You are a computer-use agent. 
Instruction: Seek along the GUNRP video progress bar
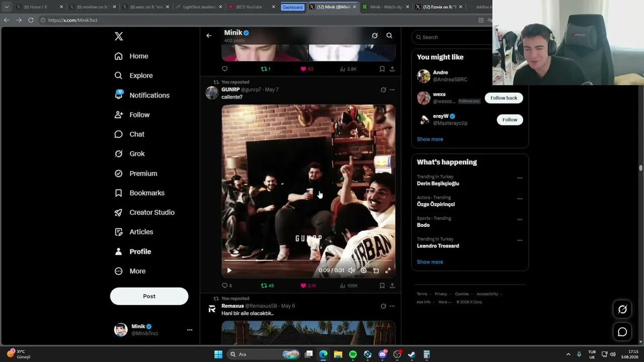pyautogui.click(x=308, y=260)
